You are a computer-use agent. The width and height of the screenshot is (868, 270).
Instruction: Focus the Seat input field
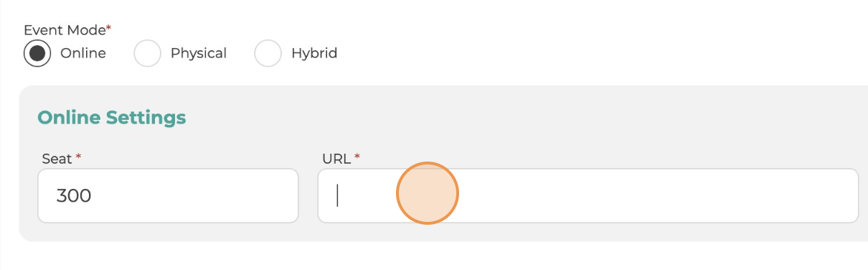click(x=168, y=195)
